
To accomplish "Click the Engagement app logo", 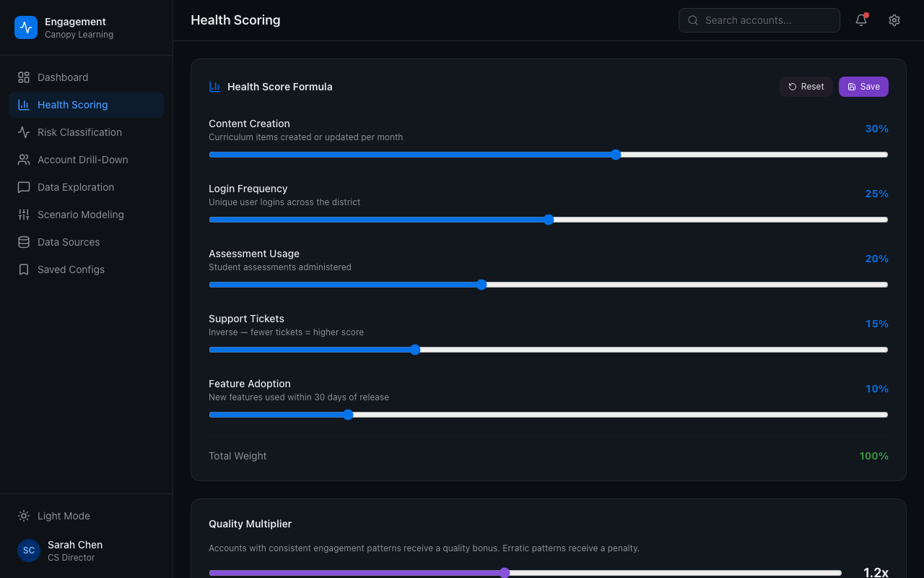I will tap(26, 27).
